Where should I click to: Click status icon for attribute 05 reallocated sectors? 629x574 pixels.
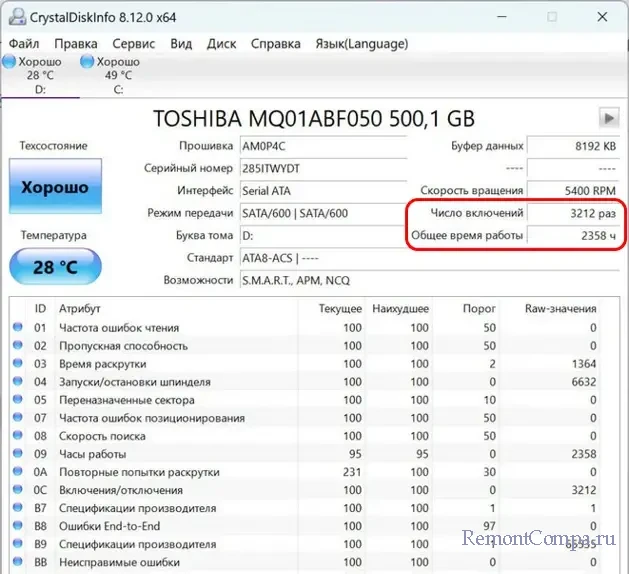click(17, 400)
